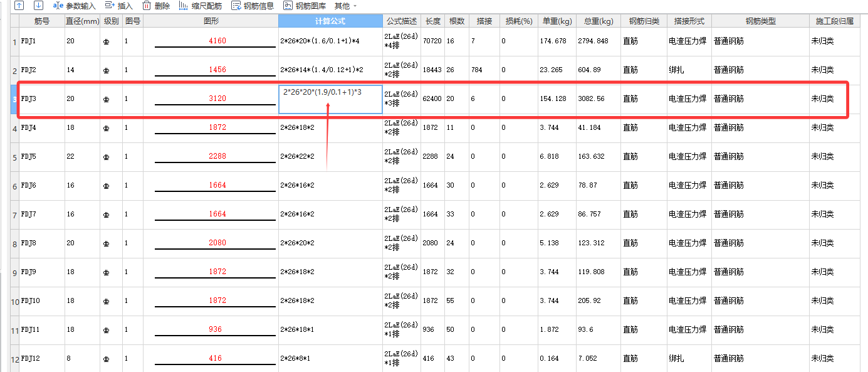Click 直筋 in FDJ6 row

coord(630,186)
